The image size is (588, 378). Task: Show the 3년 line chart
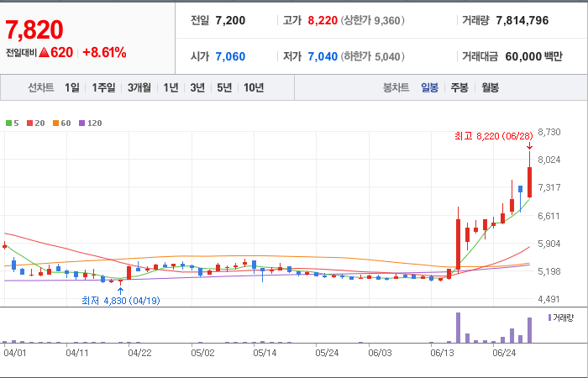(x=197, y=87)
